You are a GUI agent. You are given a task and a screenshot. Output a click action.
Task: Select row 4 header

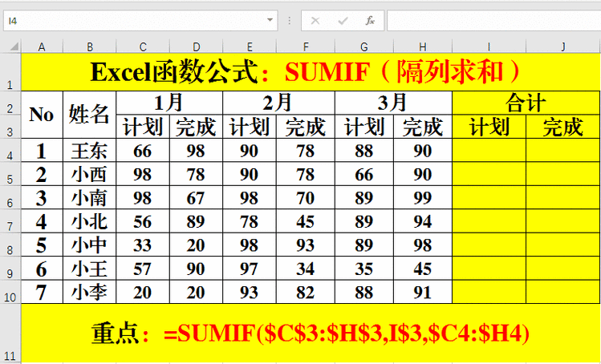tap(10, 150)
